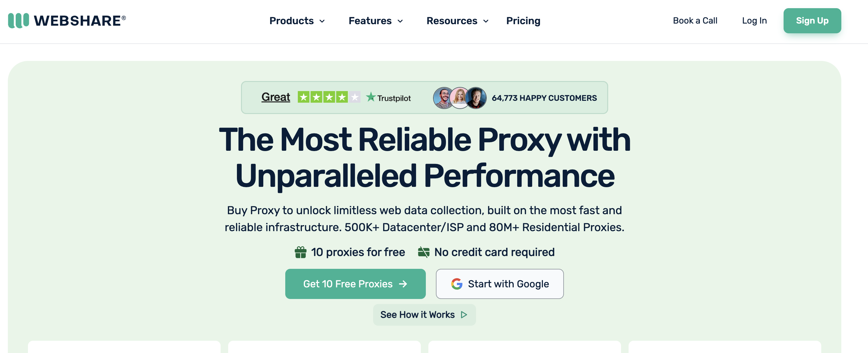868x353 pixels.
Task: Click the play triangle icon
Action: [x=464, y=315]
